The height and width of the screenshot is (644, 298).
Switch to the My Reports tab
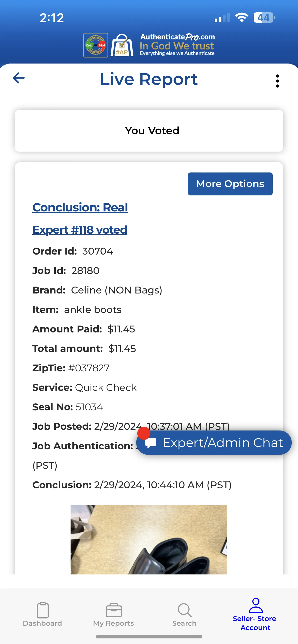(113, 615)
